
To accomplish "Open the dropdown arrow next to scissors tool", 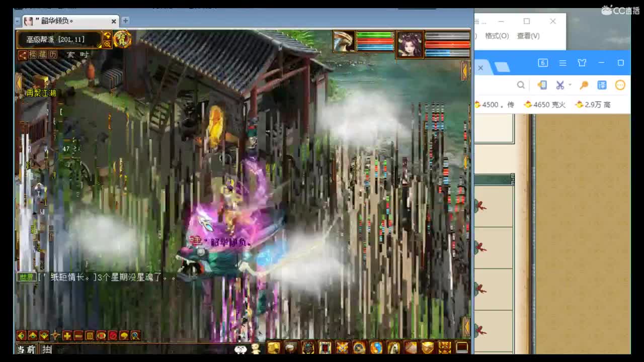I will (x=570, y=85).
